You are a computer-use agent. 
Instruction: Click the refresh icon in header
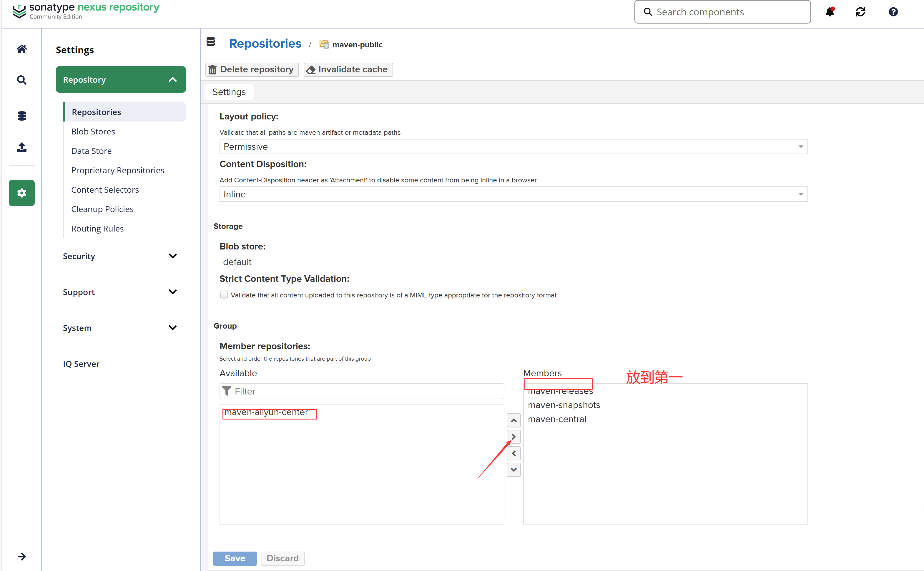pyautogui.click(x=860, y=12)
